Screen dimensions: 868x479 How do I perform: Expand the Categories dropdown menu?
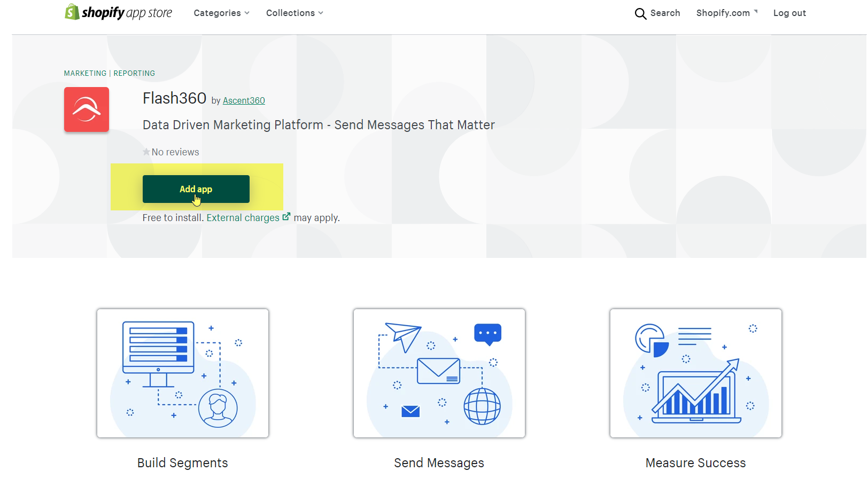pyautogui.click(x=221, y=13)
